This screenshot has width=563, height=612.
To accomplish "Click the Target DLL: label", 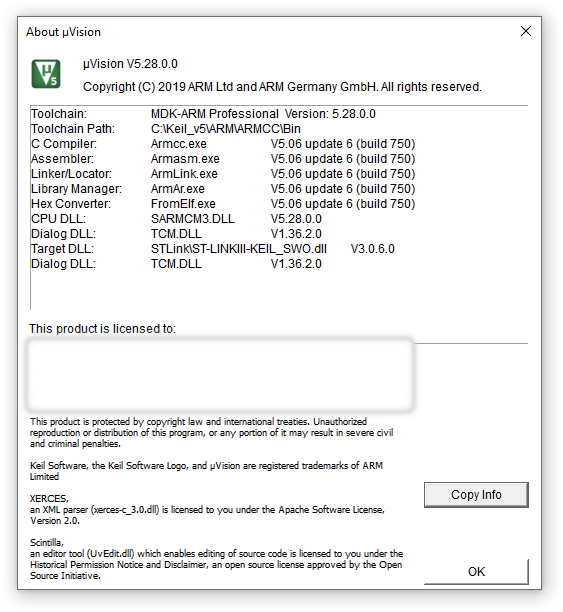I will coord(62,249).
